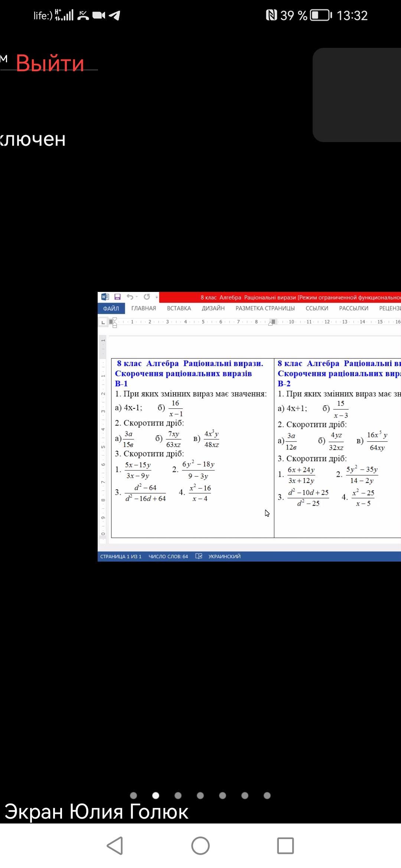Viewport: 401px width, 868px height.
Task: Repeat the last action with the redo icon
Action: pos(147,297)
